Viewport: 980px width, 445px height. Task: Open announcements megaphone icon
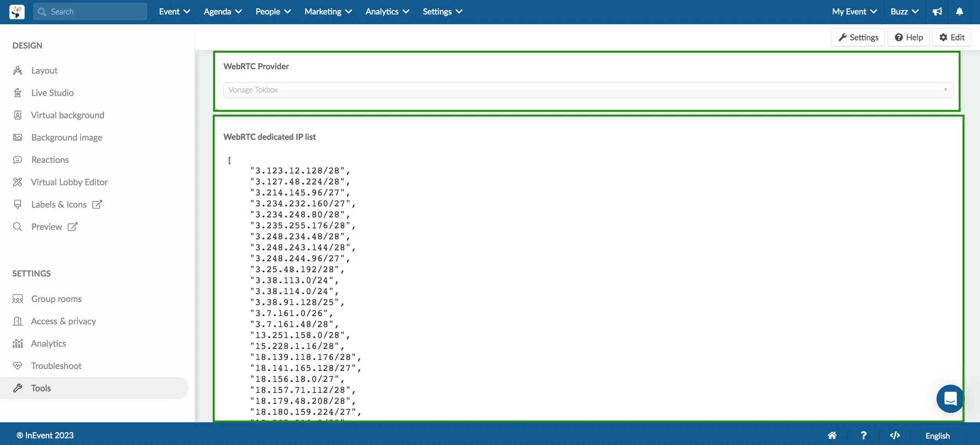[937, 12]
